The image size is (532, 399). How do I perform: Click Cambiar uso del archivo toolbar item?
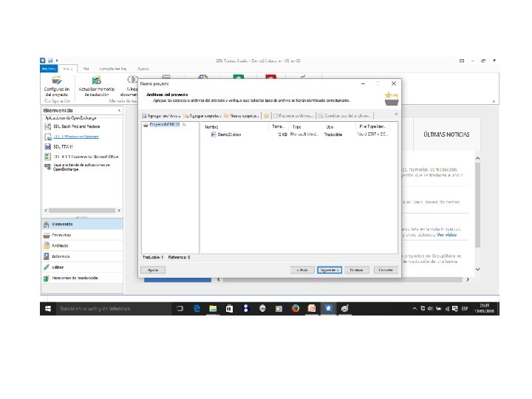[x=344, y=116]
